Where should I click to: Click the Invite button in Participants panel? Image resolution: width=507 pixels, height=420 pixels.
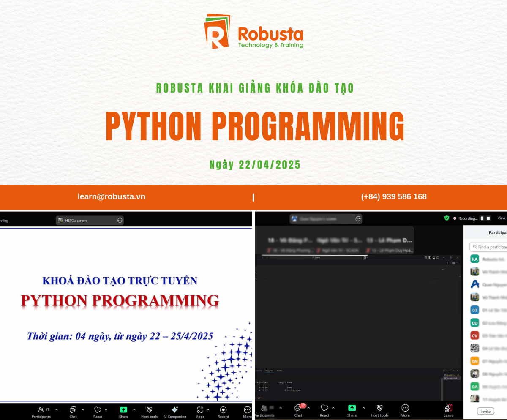pos(485,411)
